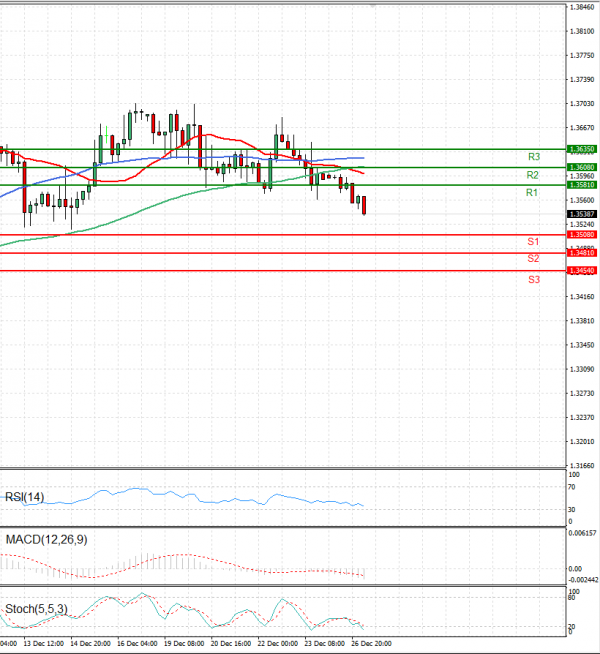
Task: Select the green 1.36350 price tag
Action: click(x=582, y=149)
